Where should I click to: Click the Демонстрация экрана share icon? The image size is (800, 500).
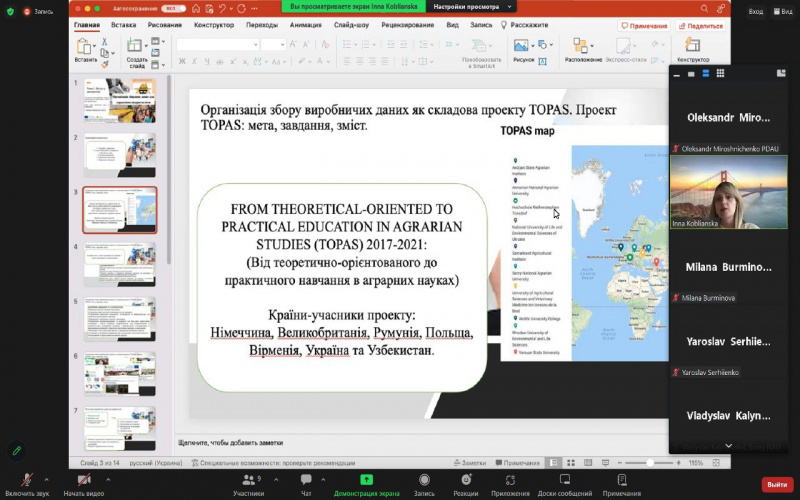pos(366,480)
